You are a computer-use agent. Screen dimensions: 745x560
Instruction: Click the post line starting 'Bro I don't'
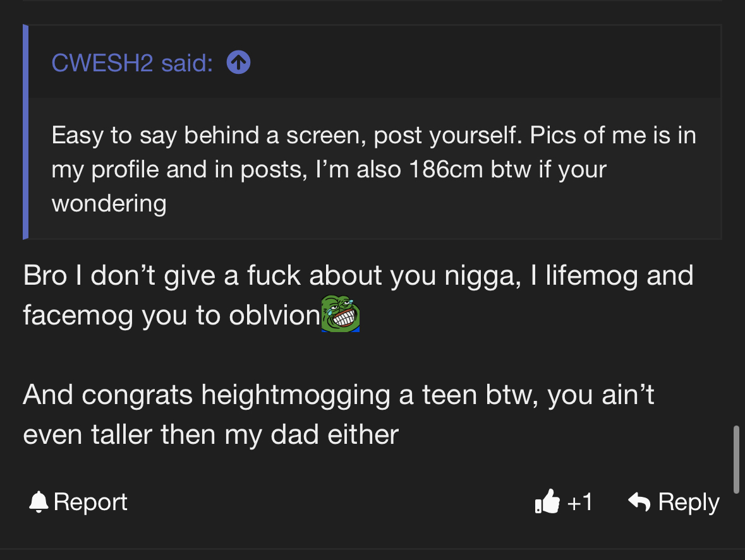tap(358, 276)
